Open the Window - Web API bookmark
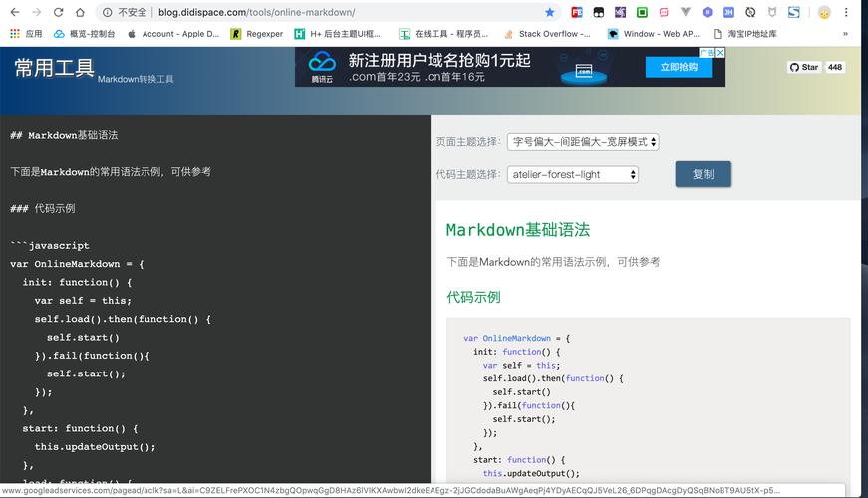The image size is (868, 498). pos(654,34)
